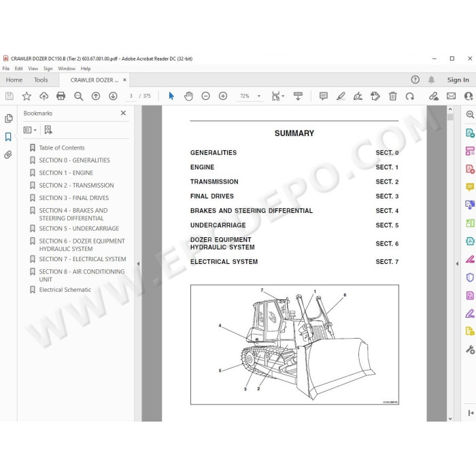Click the vertical scrollbar up arrow

[x=450, y=109]
